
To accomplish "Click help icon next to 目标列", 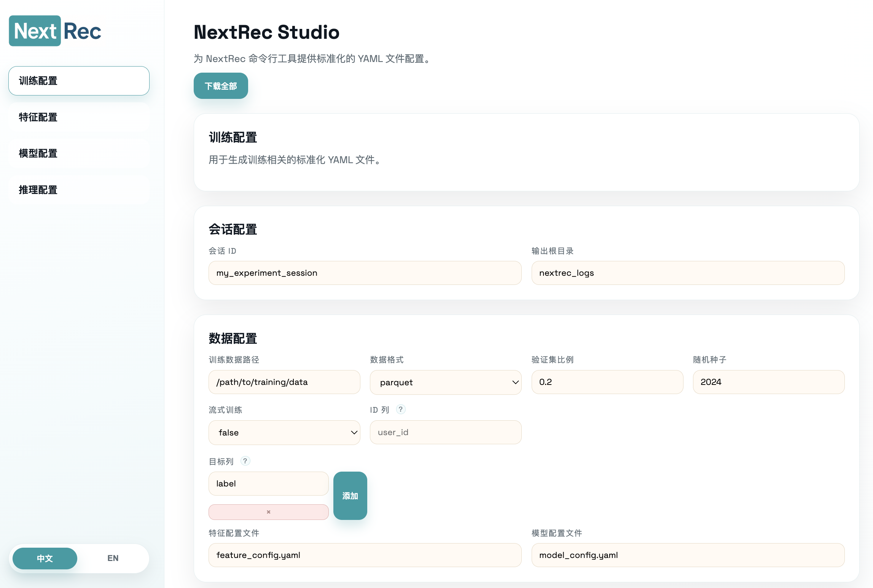I will tap(245, 461).
